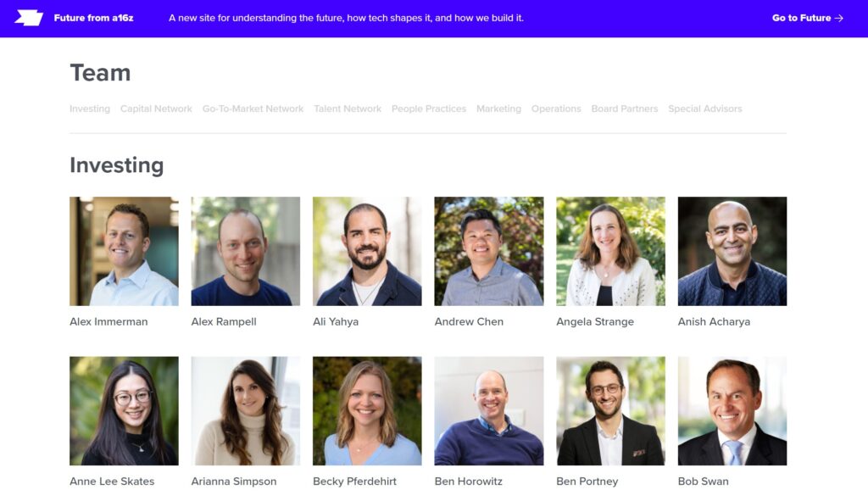Click the Angela Strange name link
The width and height of the screenshot is (868, 501).
(x=595, y=321)
